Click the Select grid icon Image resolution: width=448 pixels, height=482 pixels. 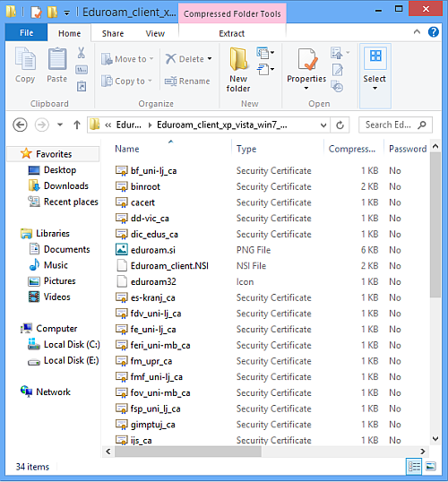click(x=375, y=56)
